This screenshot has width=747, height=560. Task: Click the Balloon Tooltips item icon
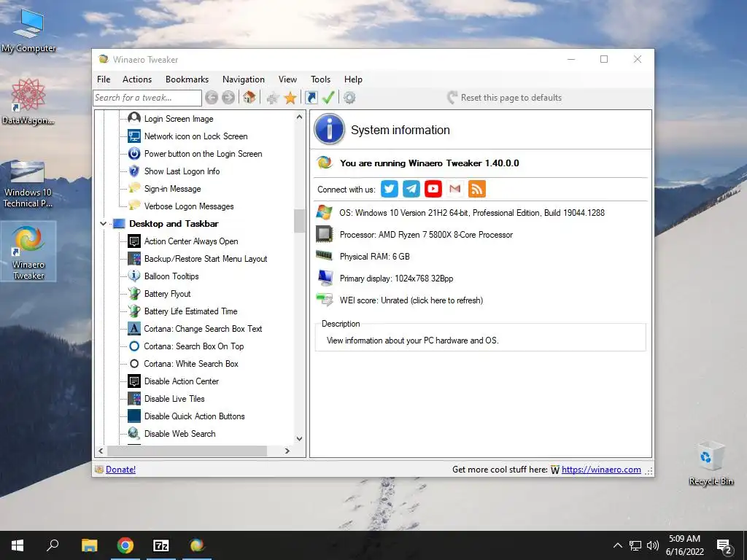pyautogui.click(x=134, y=276)
